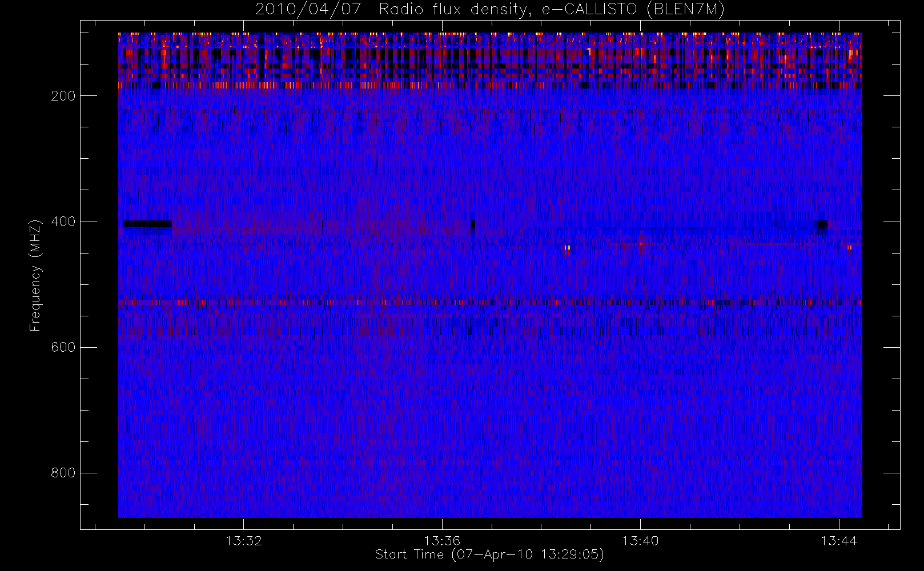
Task: Click the 400 frequency tick label
Action: coord(63,222)
